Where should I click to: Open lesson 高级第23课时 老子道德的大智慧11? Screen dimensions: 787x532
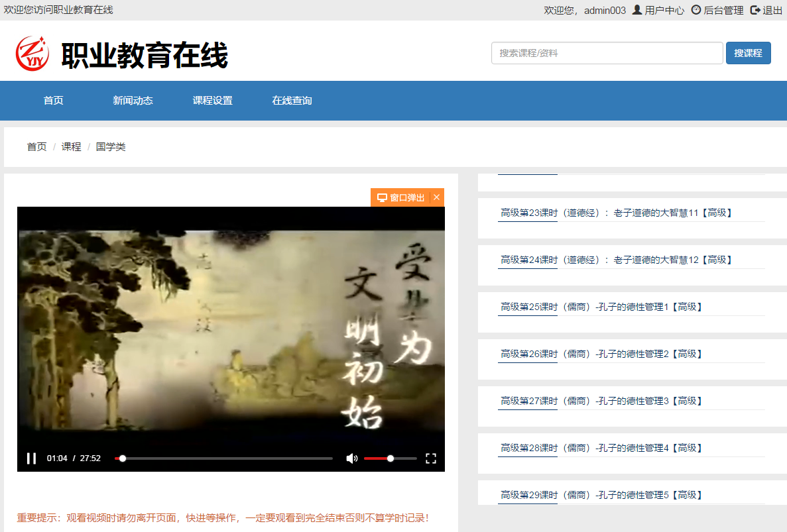615,213
